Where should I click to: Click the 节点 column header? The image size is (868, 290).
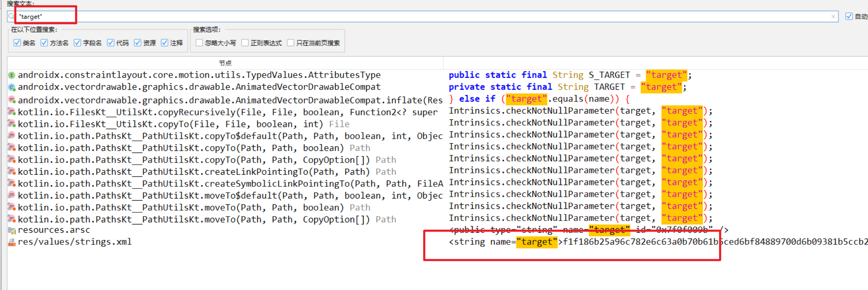coord(225,63)
